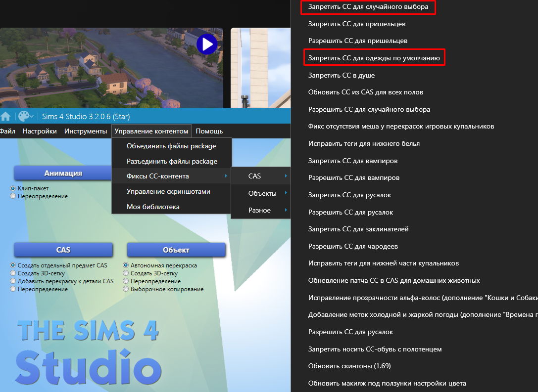Run Обновить скинтоны (1.69)
Screen dimensions: 538x392
(x=349, y=366)
